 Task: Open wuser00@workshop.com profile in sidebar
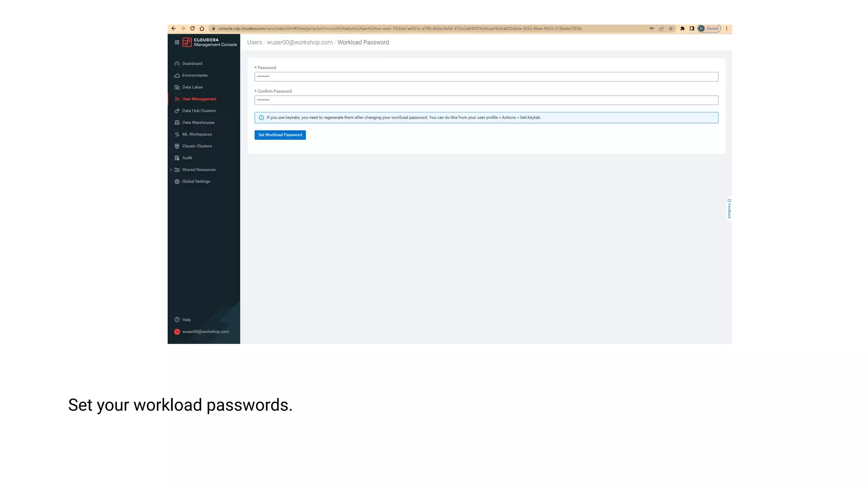(206, 332)
